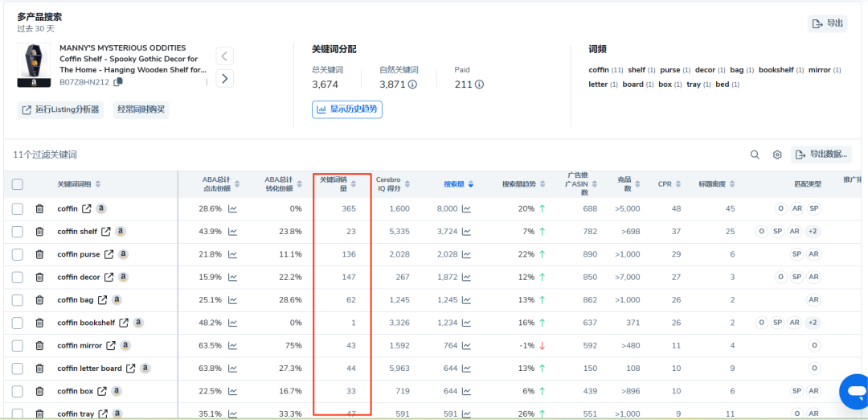This screenshot has width=868, height=420.
Task: Open external link for coffin mirror
Action: pyautogui.click(x=111, y=346)
